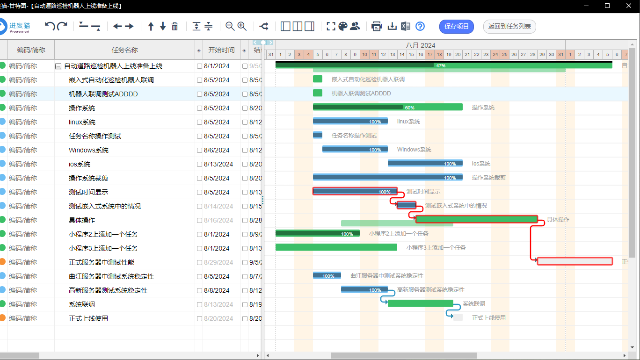Click the printer icon
Screen dimensions: 640x360
tap(376, 26)
